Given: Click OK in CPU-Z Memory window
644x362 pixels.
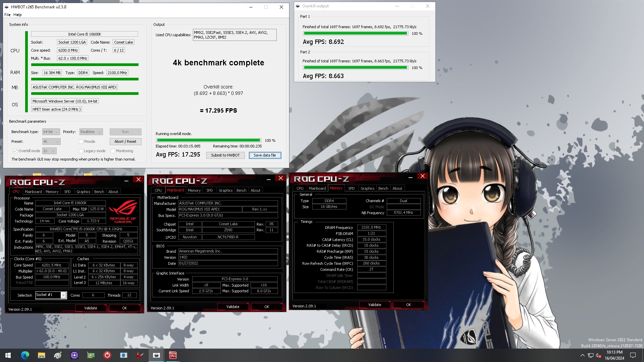Looking at the screenshot, I should click(x=409, y=305).
